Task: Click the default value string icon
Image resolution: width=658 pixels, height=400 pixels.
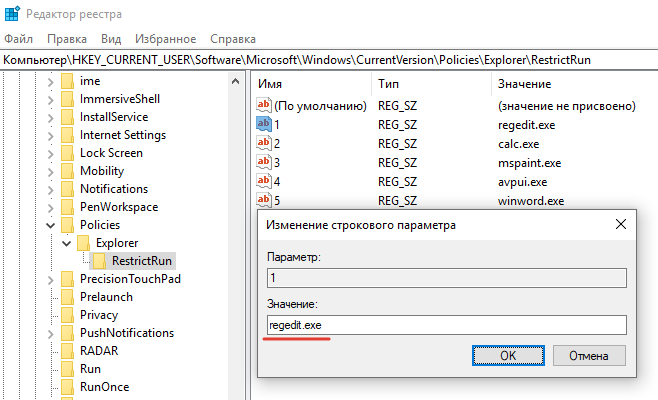Action: (x=264, y=105)
